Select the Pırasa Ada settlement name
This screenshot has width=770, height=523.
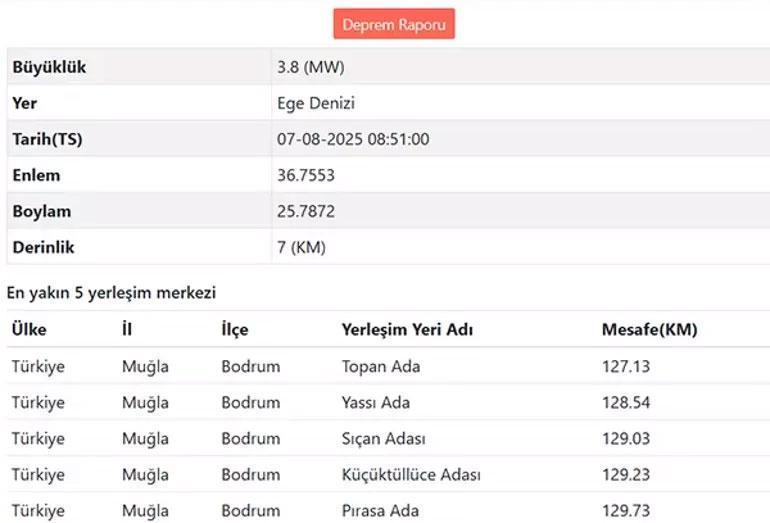tap(380, 511)
